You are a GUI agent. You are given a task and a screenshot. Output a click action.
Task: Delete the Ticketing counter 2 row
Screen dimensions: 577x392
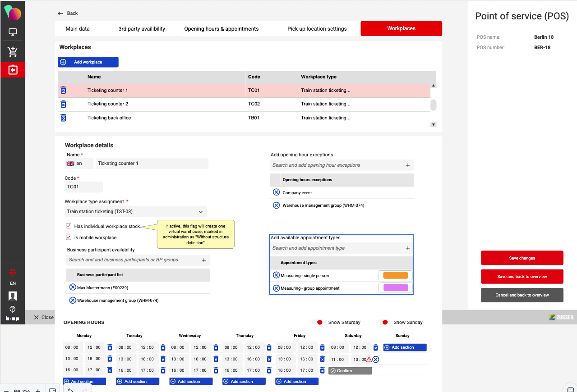coord(63,104)
